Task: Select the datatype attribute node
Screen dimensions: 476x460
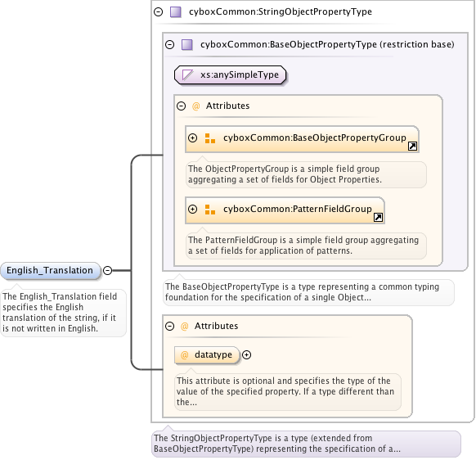Action: coord(207,355)
